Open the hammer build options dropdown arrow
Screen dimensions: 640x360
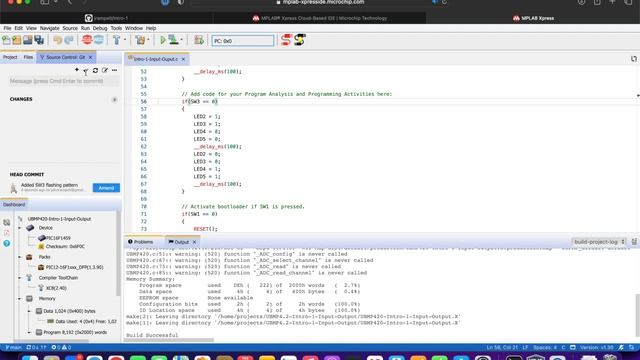[125, 40]
